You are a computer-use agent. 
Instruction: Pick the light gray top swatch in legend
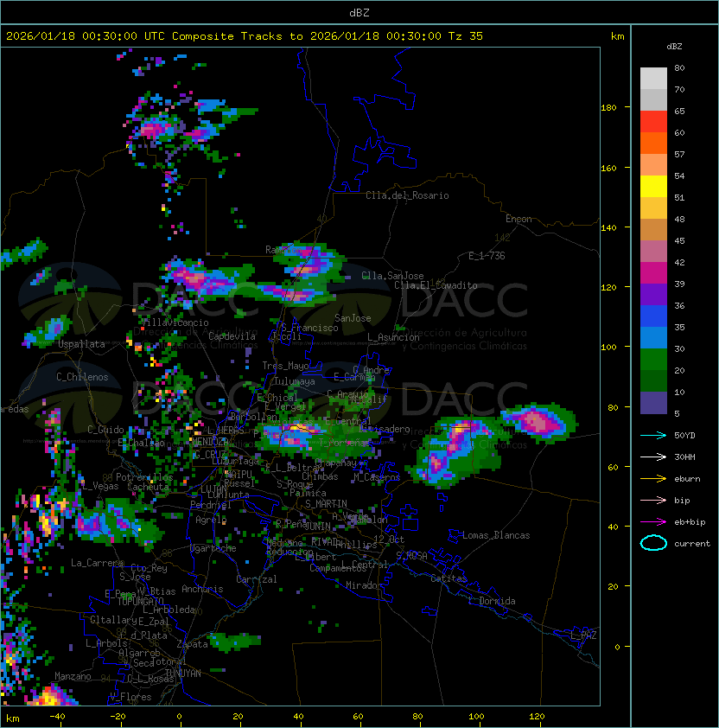(653, 79)
